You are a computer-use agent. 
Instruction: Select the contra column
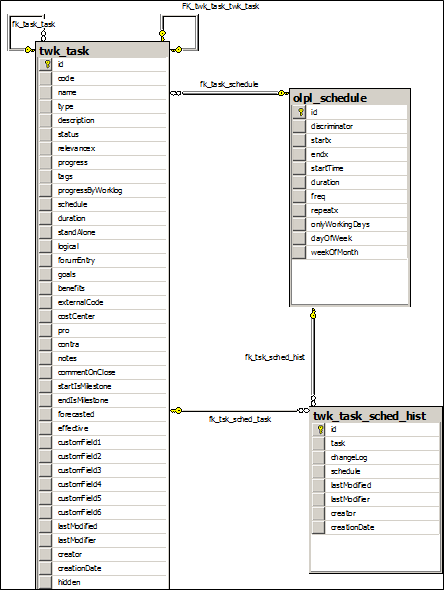click(103, 344)
